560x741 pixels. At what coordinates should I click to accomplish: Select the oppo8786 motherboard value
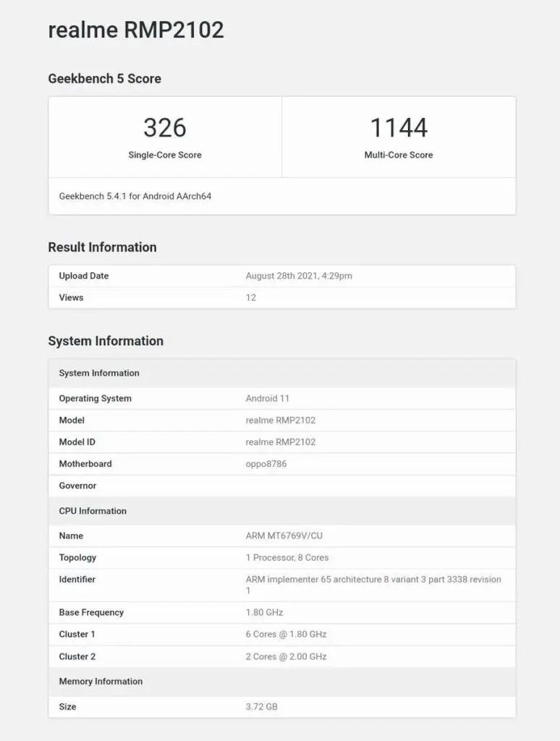click(x=266, y=464)
